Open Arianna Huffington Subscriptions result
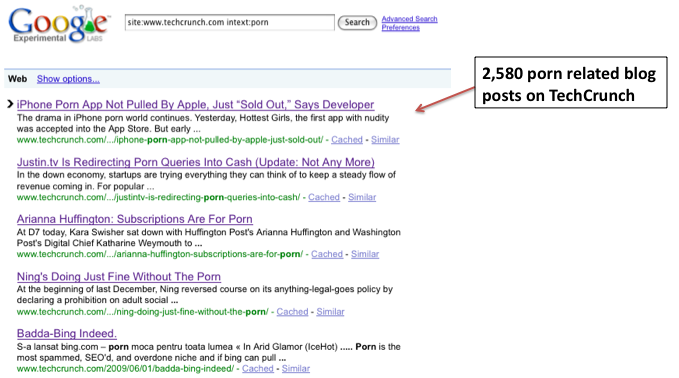The image size is (679, 378). click(135, 219)
